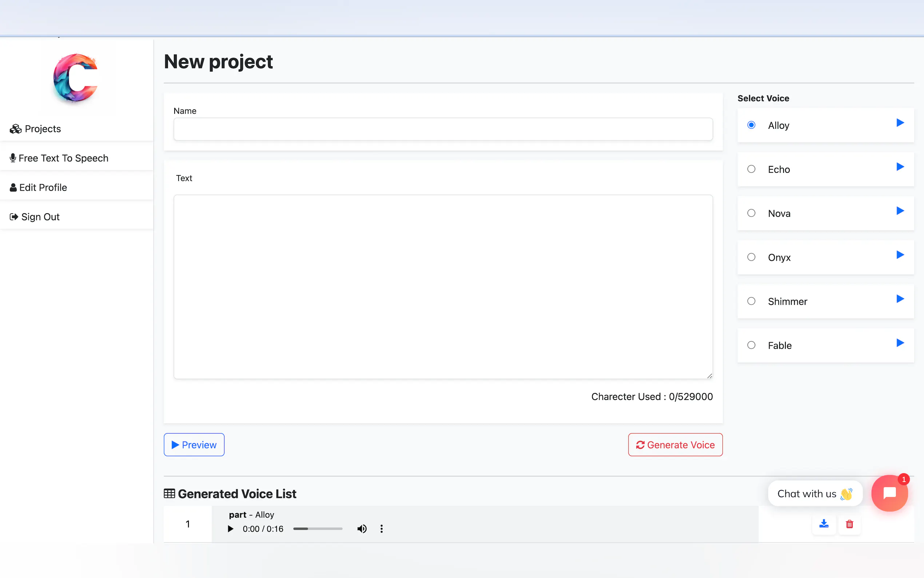Image resolution: width=924 pixels, height=578 pixels.
Task: Seek within the audio progress bar
Action: tap(318, 529)
